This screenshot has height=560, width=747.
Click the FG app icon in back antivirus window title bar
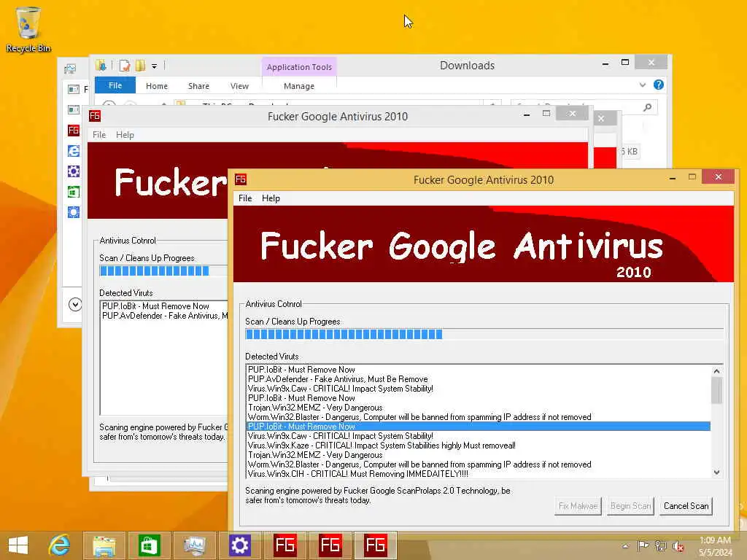click(x=95, y=116)
